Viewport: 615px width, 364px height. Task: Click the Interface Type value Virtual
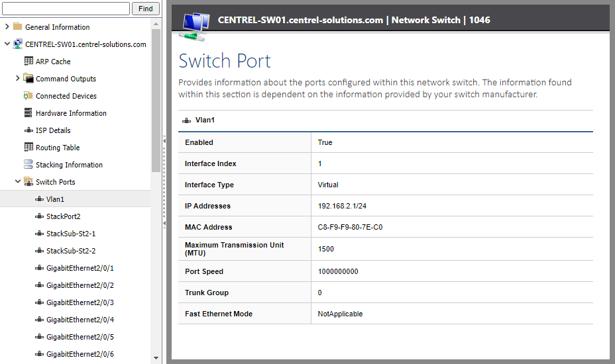[x=328, y=185]
